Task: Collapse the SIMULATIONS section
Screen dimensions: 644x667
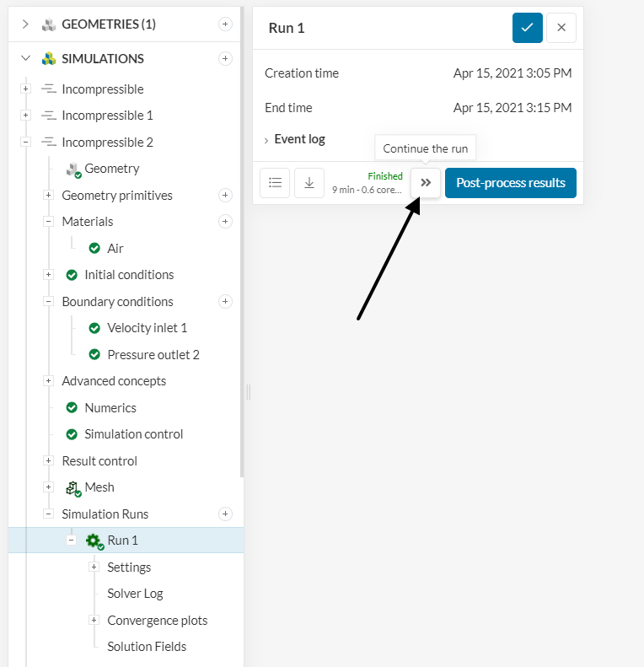Action: pos(25,58)
